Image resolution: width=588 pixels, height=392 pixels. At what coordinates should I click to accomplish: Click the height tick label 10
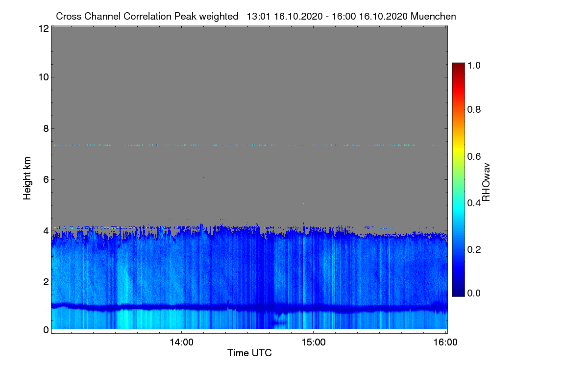[43, 77]
